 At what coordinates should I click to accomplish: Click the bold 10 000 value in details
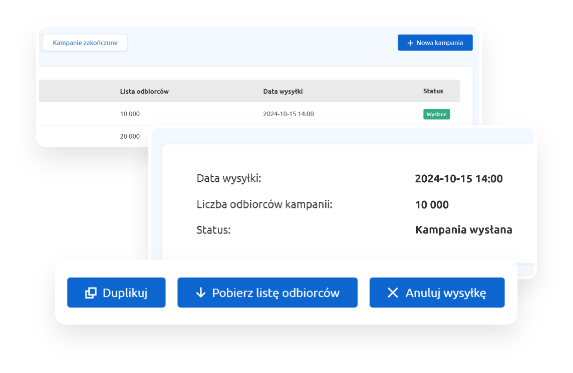pos(432,205)
